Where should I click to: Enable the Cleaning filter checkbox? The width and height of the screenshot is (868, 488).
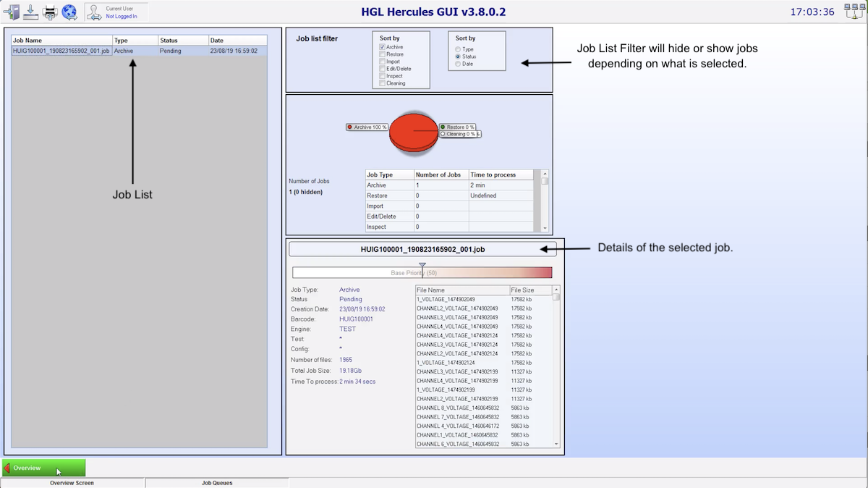click(383, 83)
